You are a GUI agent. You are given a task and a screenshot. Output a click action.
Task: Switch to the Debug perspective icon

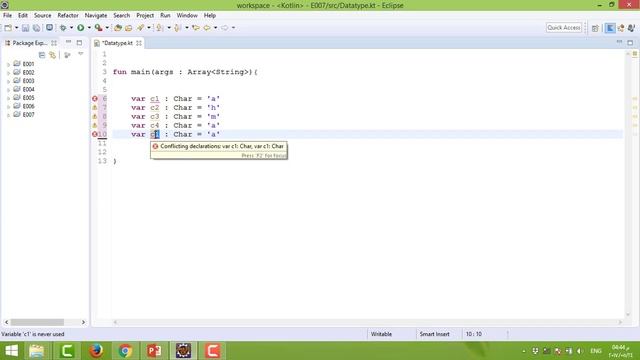coord(631,28)
